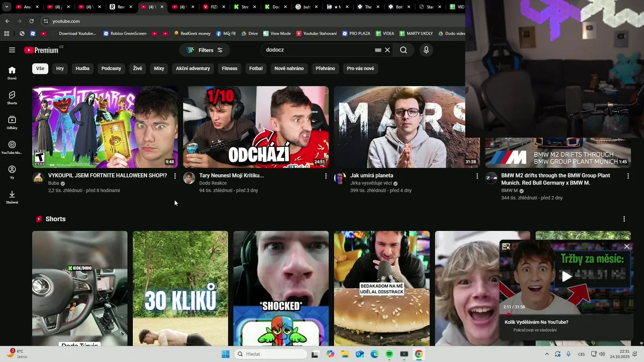Open Microsoft Edge from the taskbar
The image size is (644, 362).
tap(374, 354)
